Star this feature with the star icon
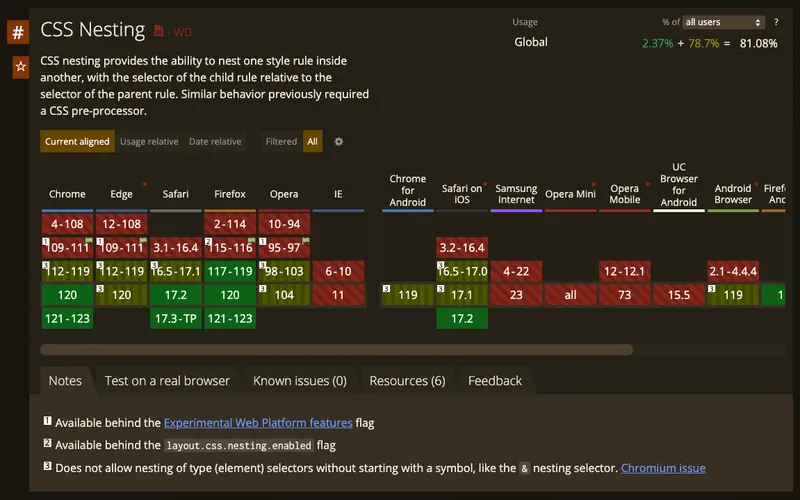 pos(20,67)
